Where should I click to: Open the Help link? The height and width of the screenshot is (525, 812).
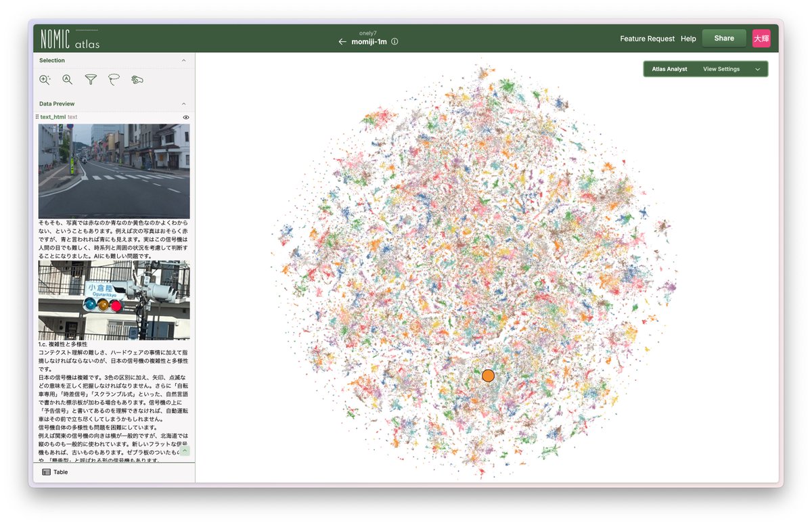pyautogui.click(x=688, y=39)
